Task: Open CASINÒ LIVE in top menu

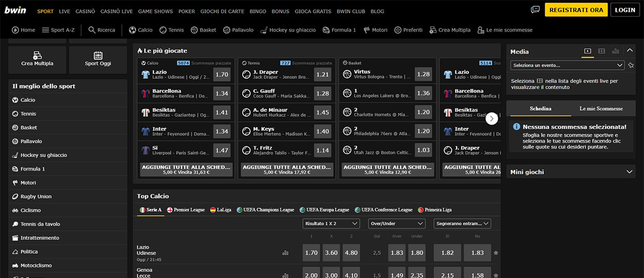Action: 116,11
